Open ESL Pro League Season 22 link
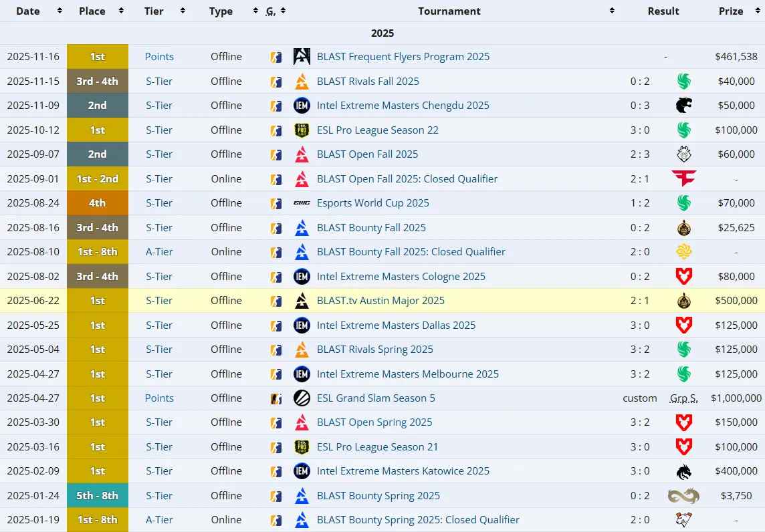Viewport: 765px width, 532px height. click(378, 130)
